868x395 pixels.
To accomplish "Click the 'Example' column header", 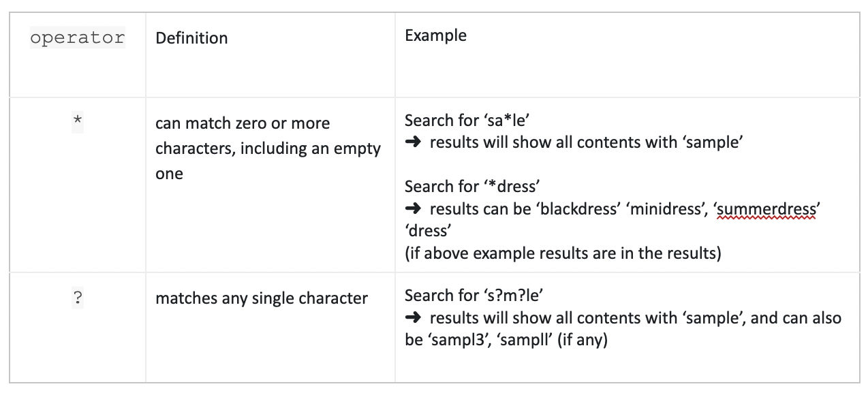I will tap(435, 35).
